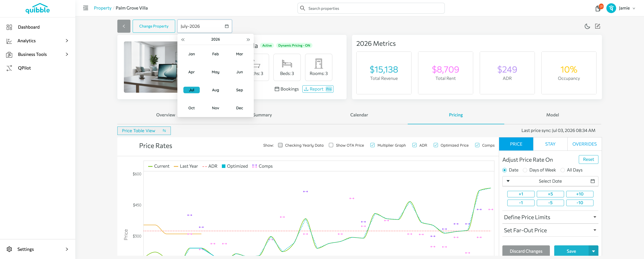Click the edit pencil icon
This screenshot has height=259, width=644.
pos(597,26)
